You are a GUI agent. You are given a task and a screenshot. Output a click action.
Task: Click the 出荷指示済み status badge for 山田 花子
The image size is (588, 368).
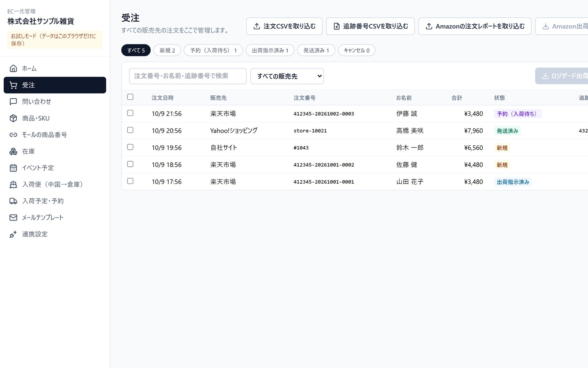click(513, 182)
